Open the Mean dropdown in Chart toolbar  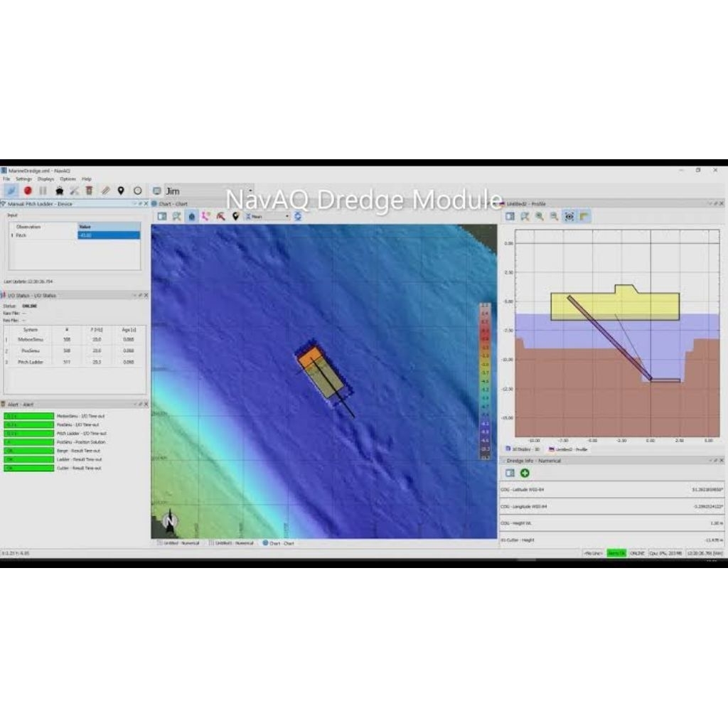pos(267,216)
